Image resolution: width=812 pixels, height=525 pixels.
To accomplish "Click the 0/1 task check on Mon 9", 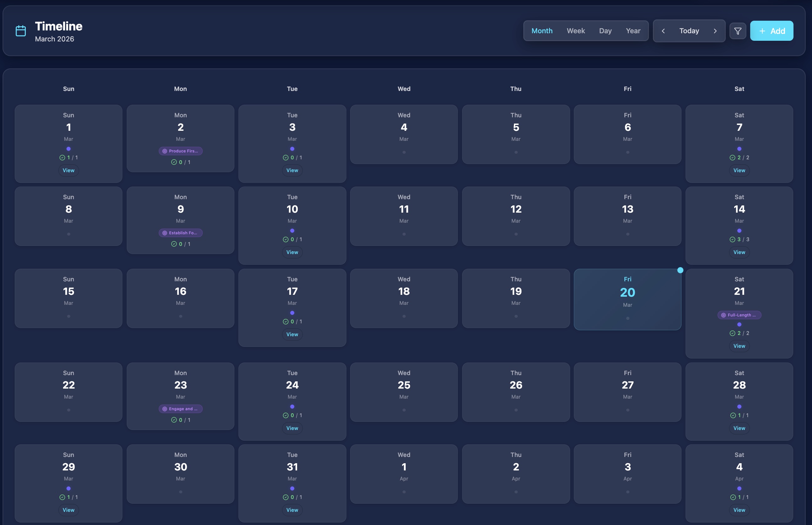I will pos(180,244).
